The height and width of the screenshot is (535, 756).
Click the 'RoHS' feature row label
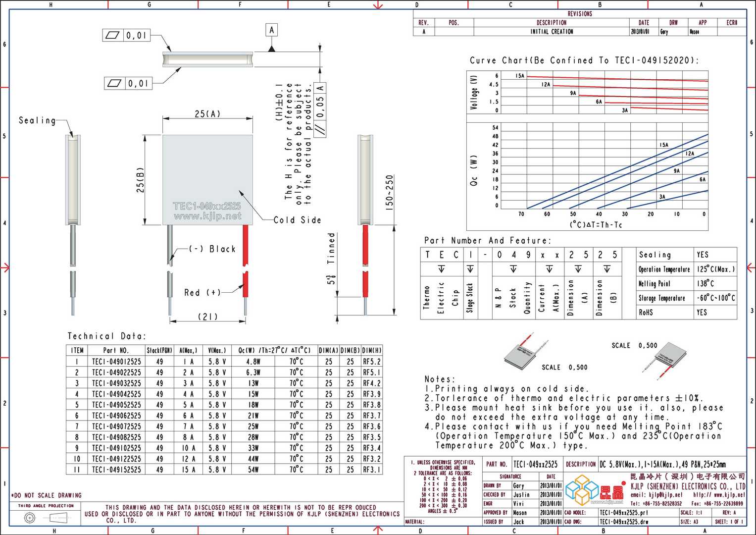pyautogui.click(x=646, y=313)
